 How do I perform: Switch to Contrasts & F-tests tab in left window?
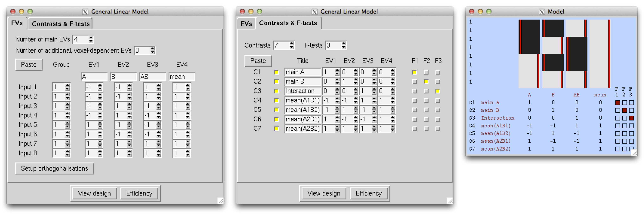[60, 24]
